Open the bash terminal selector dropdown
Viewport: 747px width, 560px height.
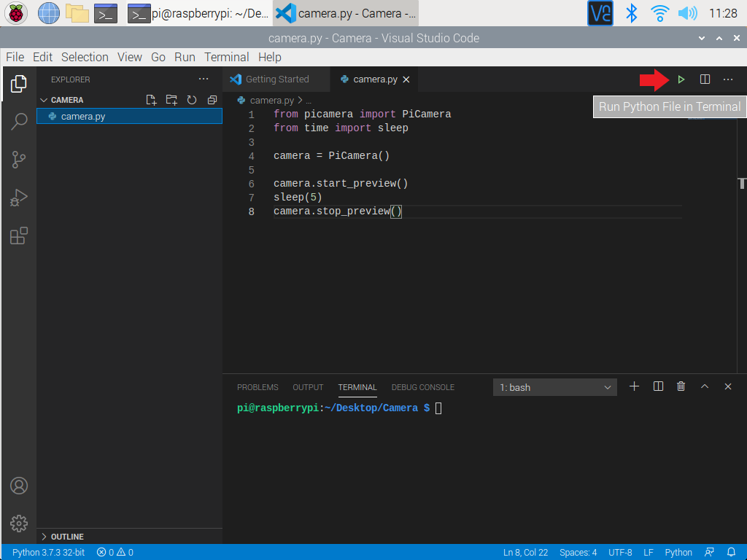[555, 387]
